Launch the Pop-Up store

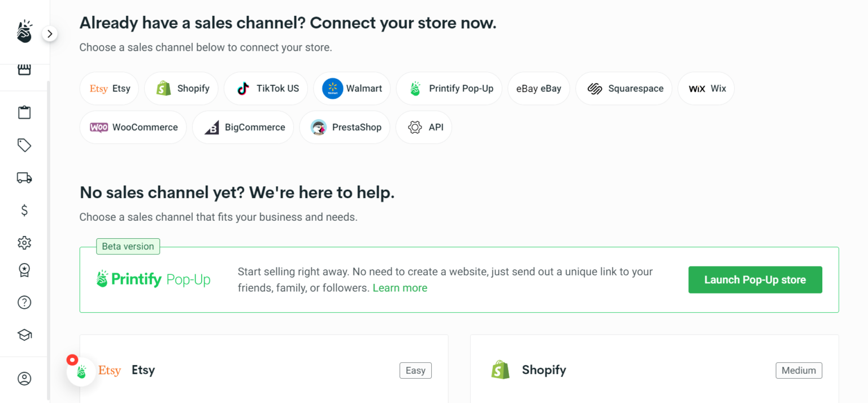755,279
